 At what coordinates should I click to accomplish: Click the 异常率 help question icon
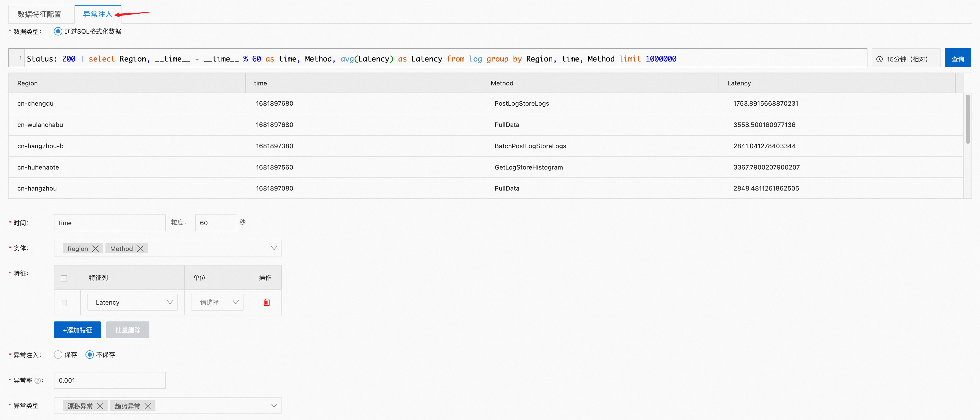tap(38, 381)
